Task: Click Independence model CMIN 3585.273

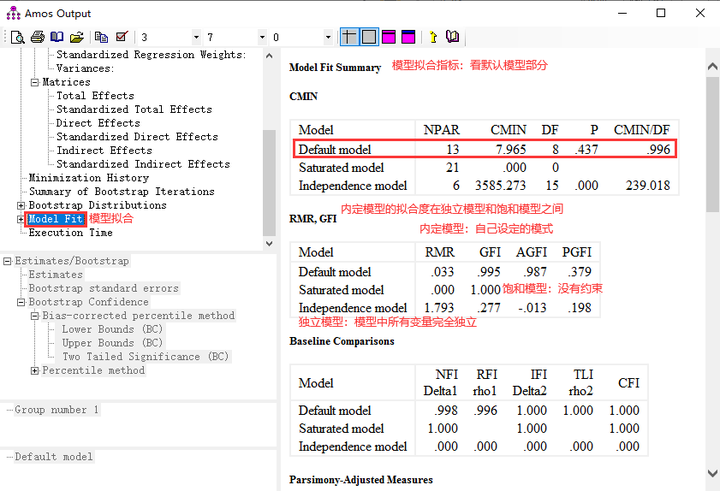Action: [x=501, y=186]
